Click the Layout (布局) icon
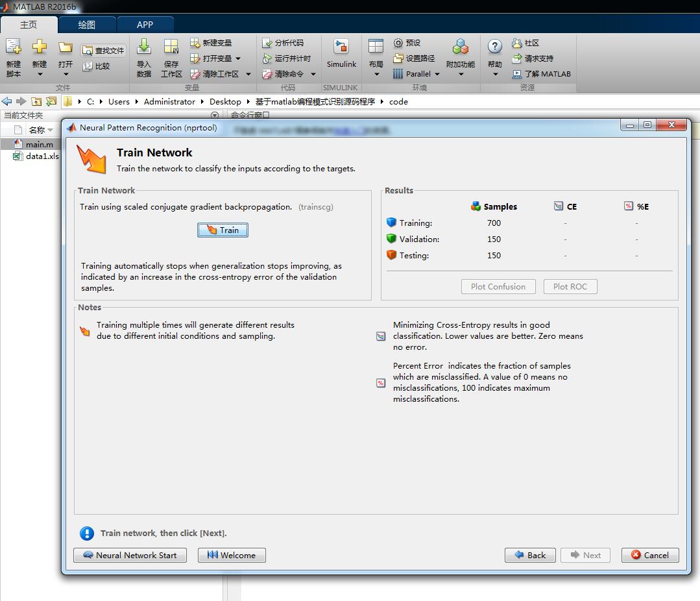 click(x=376, y=47)
